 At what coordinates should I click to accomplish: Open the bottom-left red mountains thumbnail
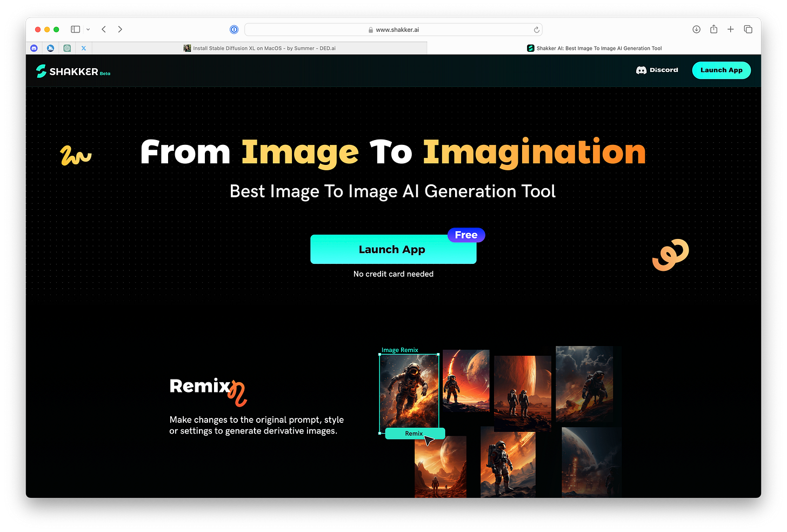click(x=441, y=467)
